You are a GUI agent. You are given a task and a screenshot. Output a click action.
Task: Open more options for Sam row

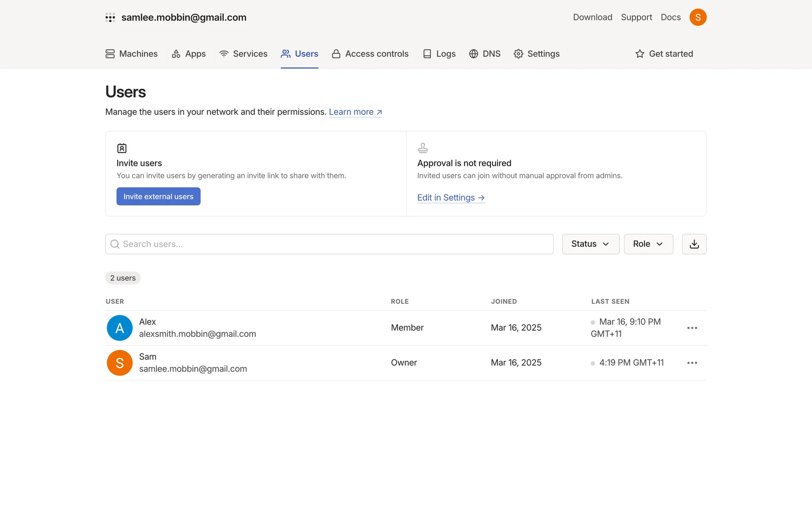(x=692, y=363)
